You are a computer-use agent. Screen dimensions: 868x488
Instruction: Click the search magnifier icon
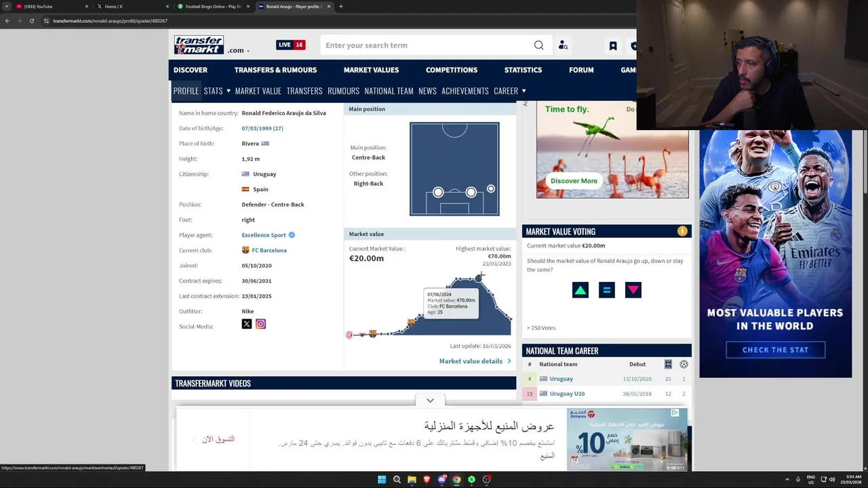[x=538, y=45]
